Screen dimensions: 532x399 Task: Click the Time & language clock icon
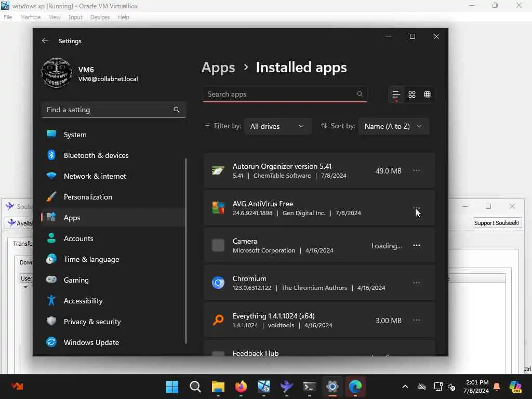51,259
